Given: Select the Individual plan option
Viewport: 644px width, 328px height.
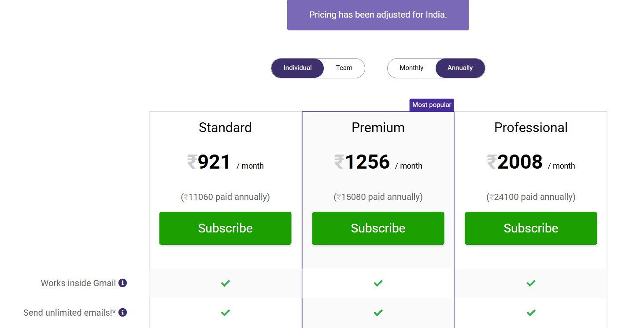Looking at the screenshot, I should click(297, 68).
